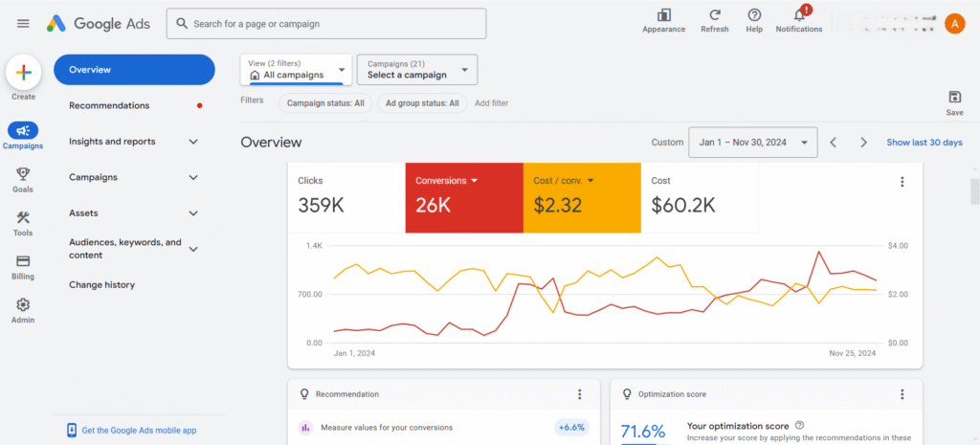Image resolution: width=980 pixels, height=445 pixels.
Task: Expand Insights and reports section
Action: pos(193,142)
